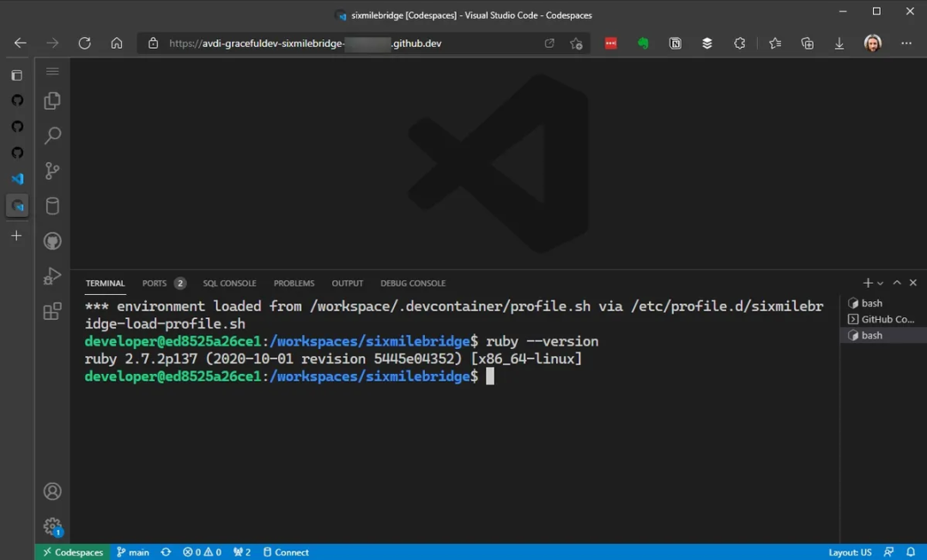Click the terminal prompt input area
Image resolution: width=927 pixels, height=560 pixels.
(x=490, y=376)
